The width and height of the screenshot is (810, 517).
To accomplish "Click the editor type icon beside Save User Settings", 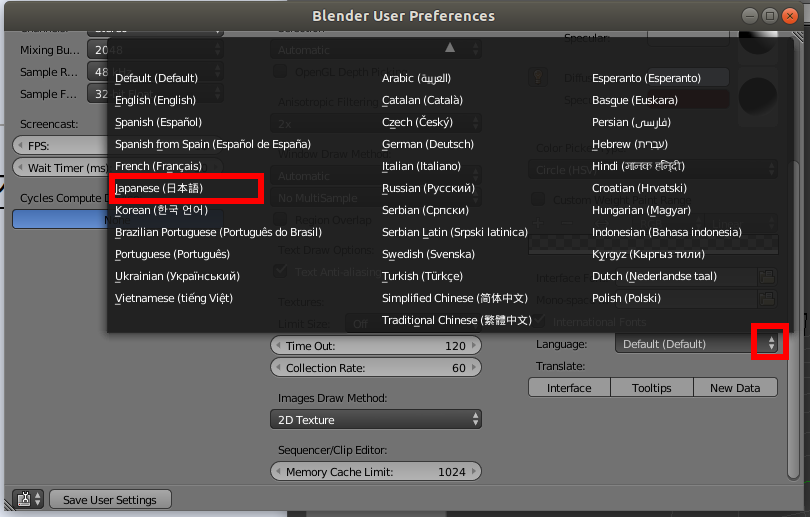I will coord(28,499).
